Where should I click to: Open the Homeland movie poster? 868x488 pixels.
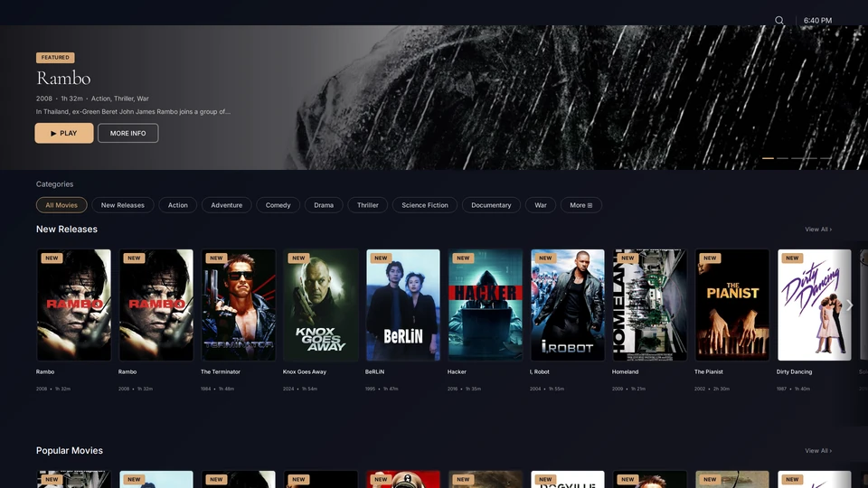point(649,305)
